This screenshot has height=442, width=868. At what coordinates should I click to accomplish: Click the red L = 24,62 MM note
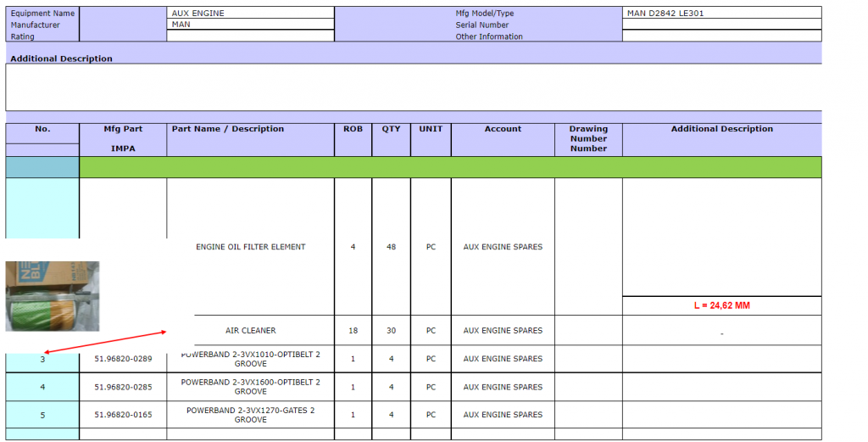point(721,305)
